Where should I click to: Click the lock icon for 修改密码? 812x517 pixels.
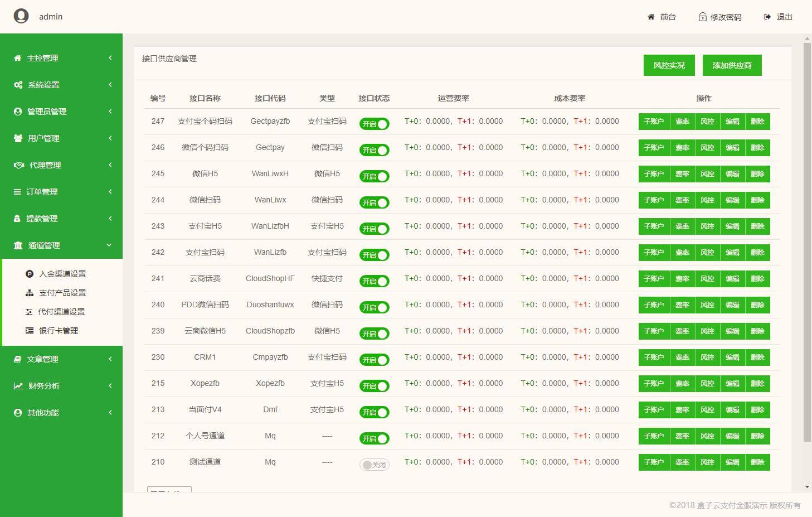(x=702, y=17)
